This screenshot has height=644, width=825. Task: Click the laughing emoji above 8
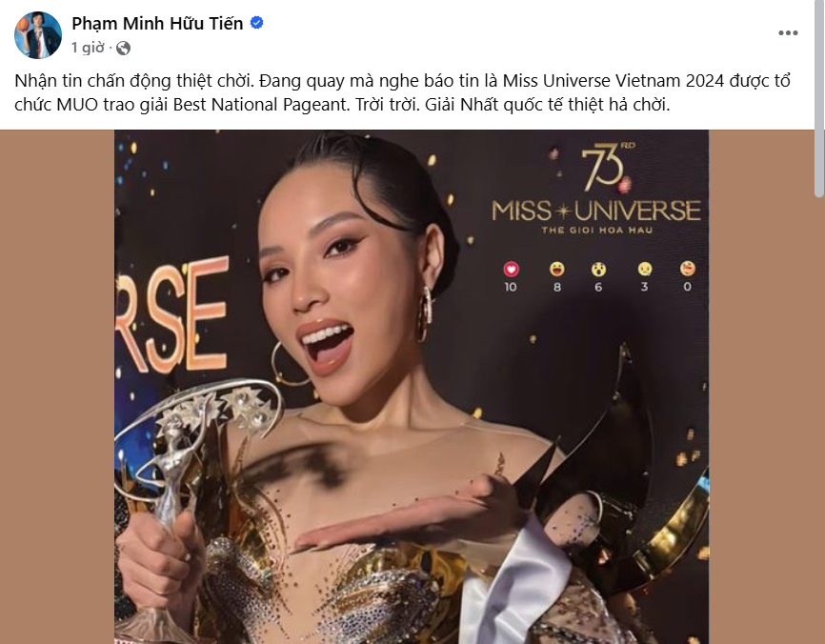point(556,270)
